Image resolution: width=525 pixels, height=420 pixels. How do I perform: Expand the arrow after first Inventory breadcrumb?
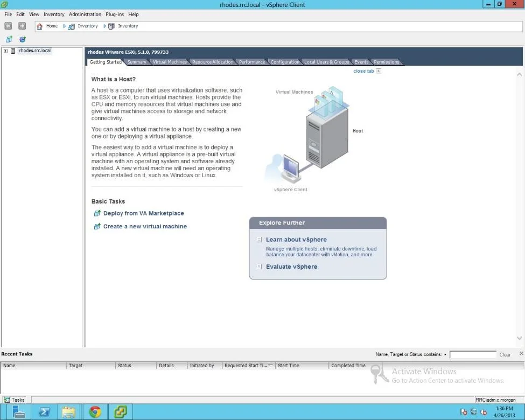point(104,26)
